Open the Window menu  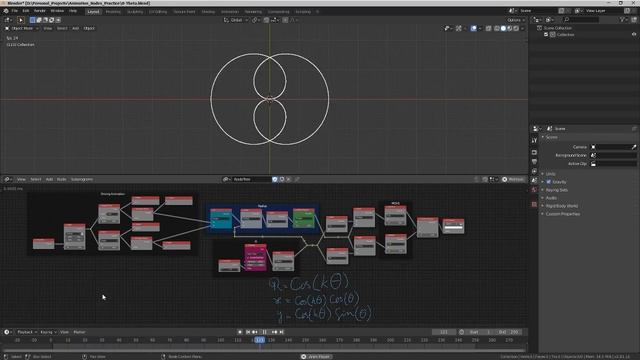tap(57, 11)
